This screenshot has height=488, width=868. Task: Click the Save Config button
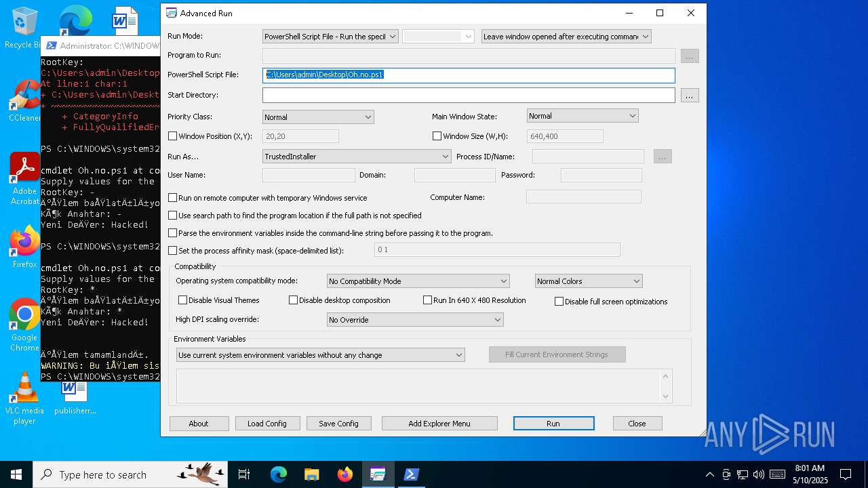pyautogui.click(x=338, y=424)
